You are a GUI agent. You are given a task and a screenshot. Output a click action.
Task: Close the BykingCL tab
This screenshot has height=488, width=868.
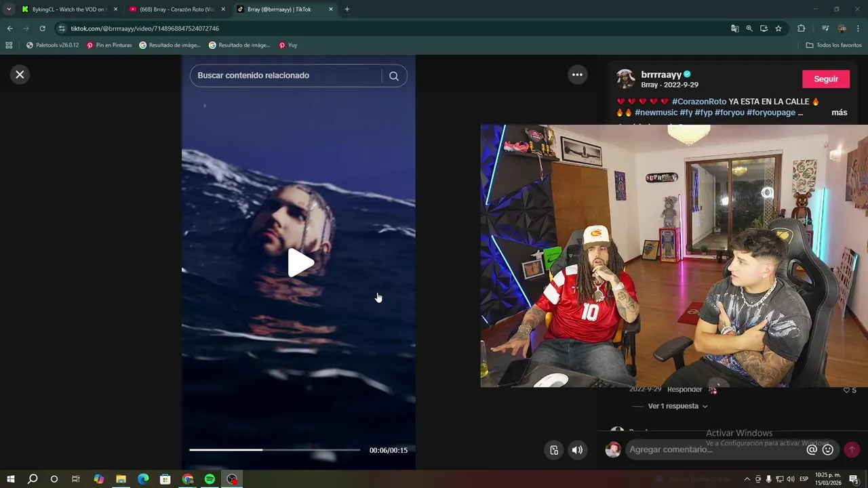tap(115, 9)
